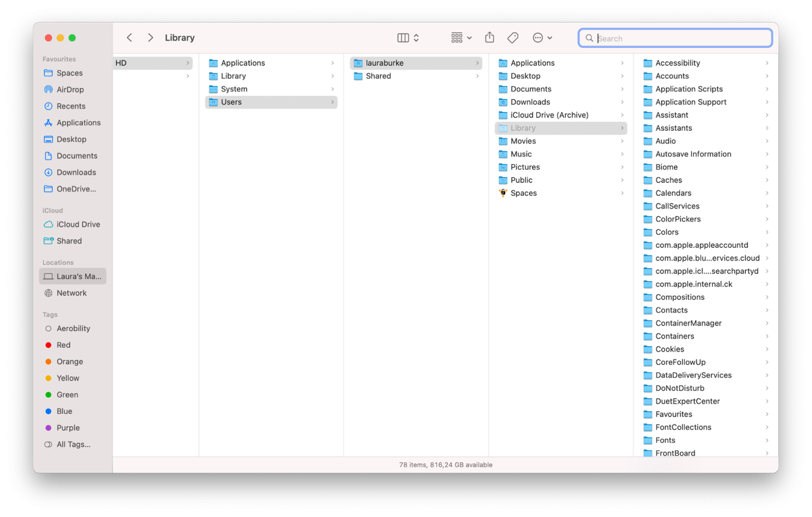Click in the Search field

pos(679,38)
